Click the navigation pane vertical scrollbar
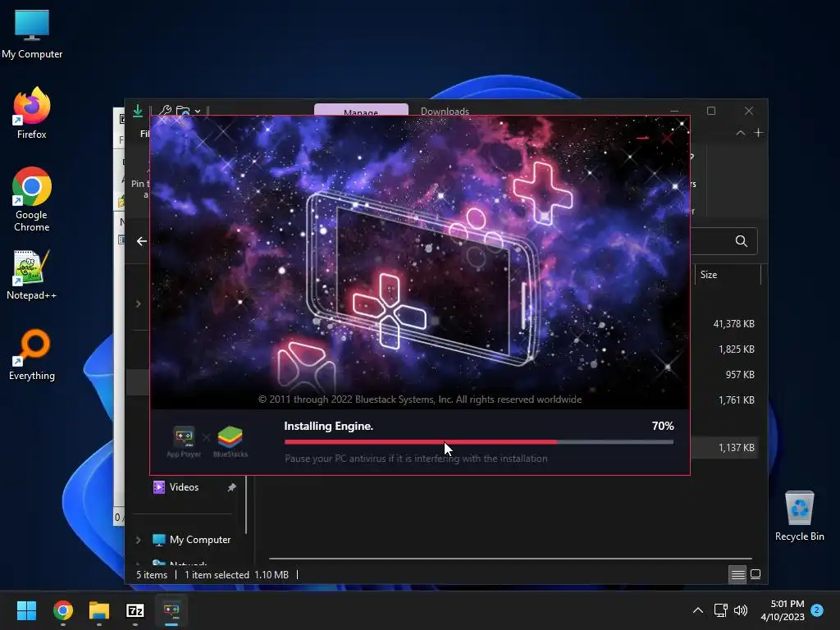The height and width of the screenshot is (630, 840). tap(246, 504)
